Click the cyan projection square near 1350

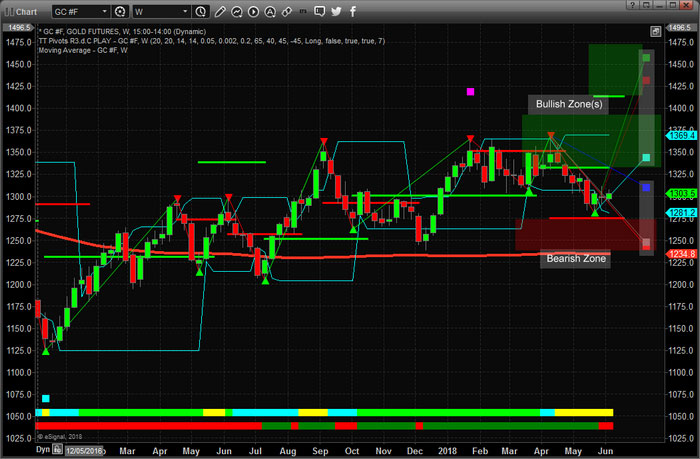(x=646, y=158)
